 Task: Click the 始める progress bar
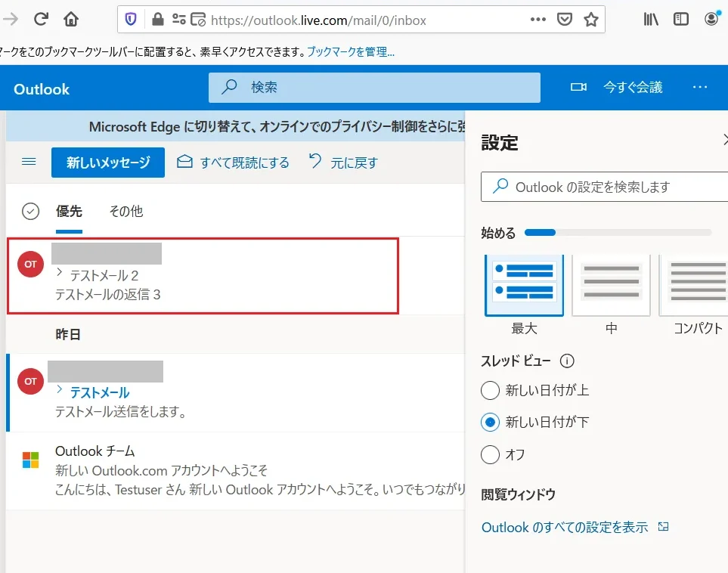coord(618,232)
